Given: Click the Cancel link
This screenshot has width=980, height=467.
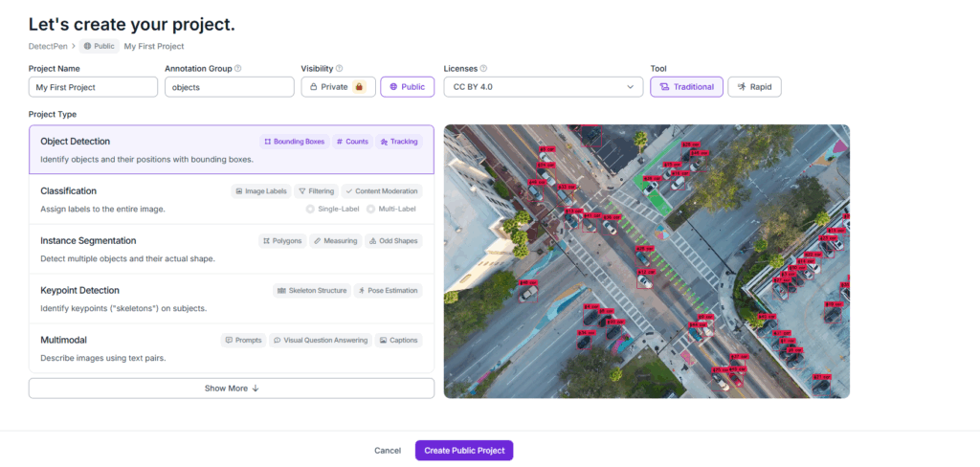Looking at the screenshot, I should (x=388, y=451).
